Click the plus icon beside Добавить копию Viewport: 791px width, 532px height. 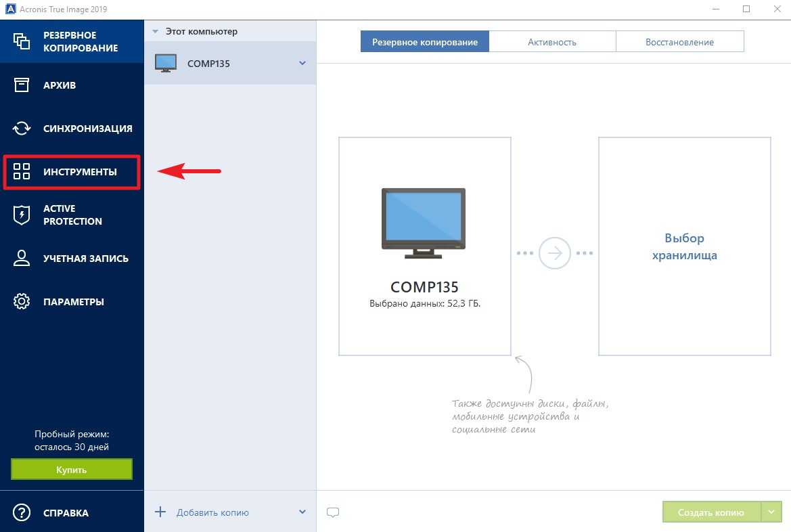click(160, 512)
